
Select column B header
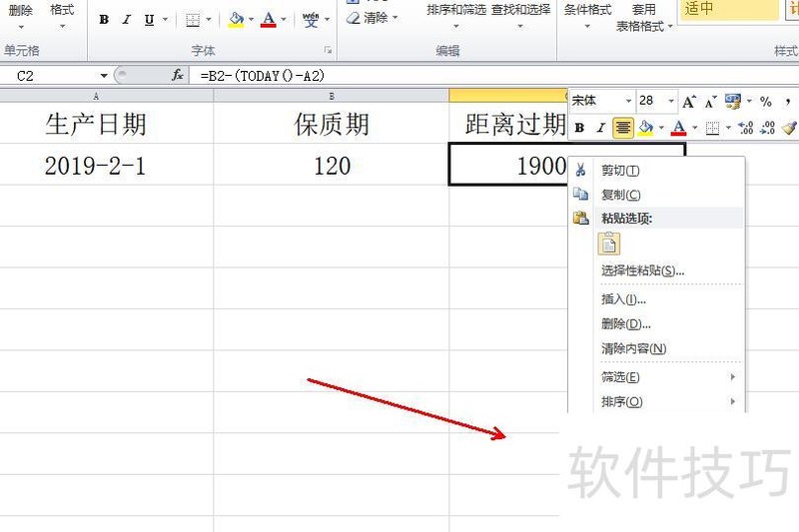(332, 96)
